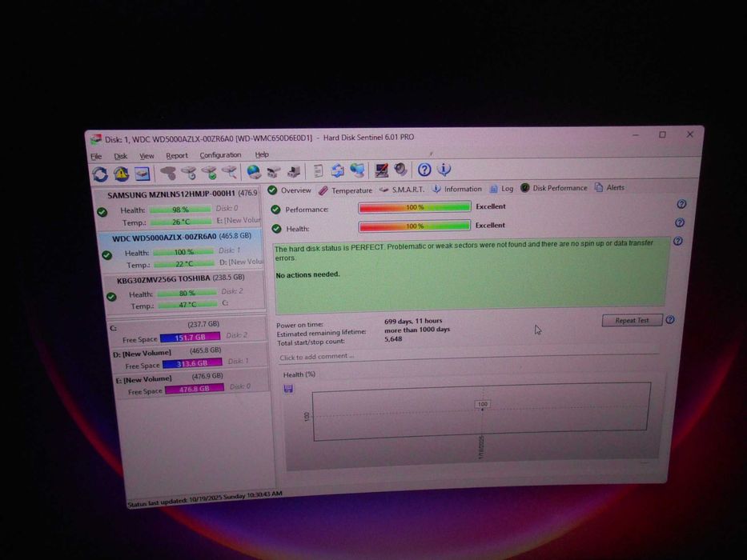
Task: Click the report document toolbar icon
Action: pos(318,170)
